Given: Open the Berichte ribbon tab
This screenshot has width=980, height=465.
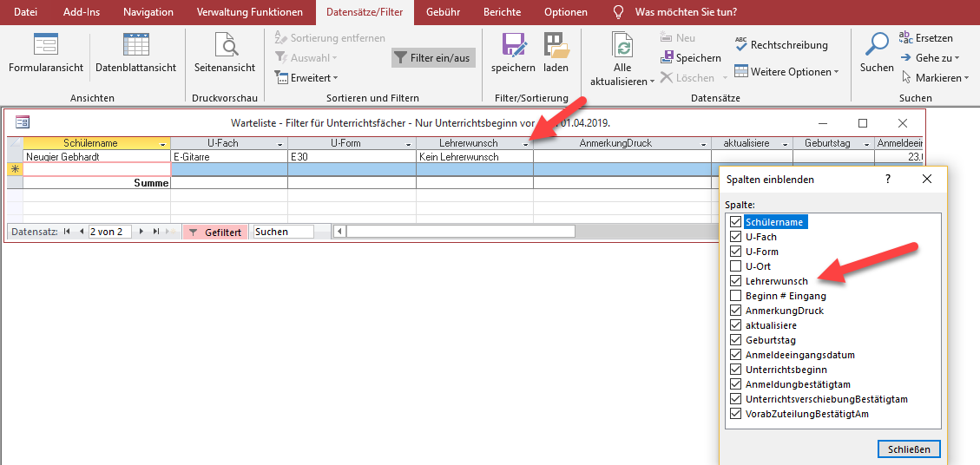Looking at the screenshot, I should (x=502, y=12).
